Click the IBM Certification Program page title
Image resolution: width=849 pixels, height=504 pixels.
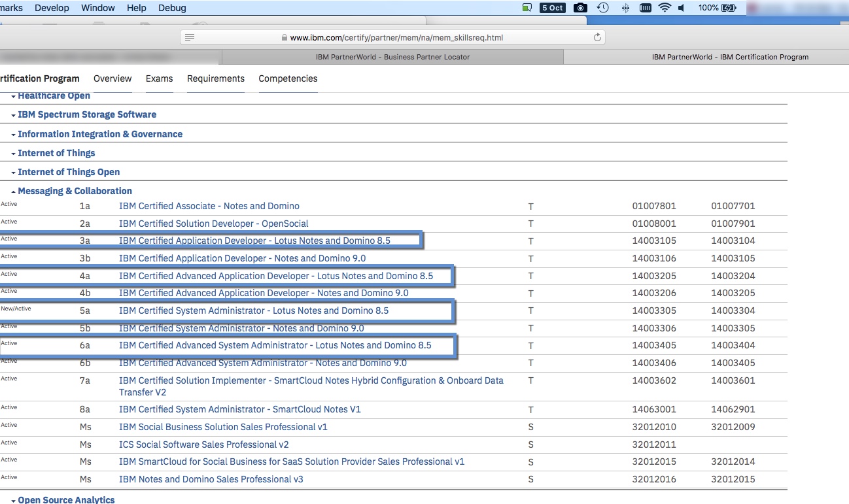(39, 78)
